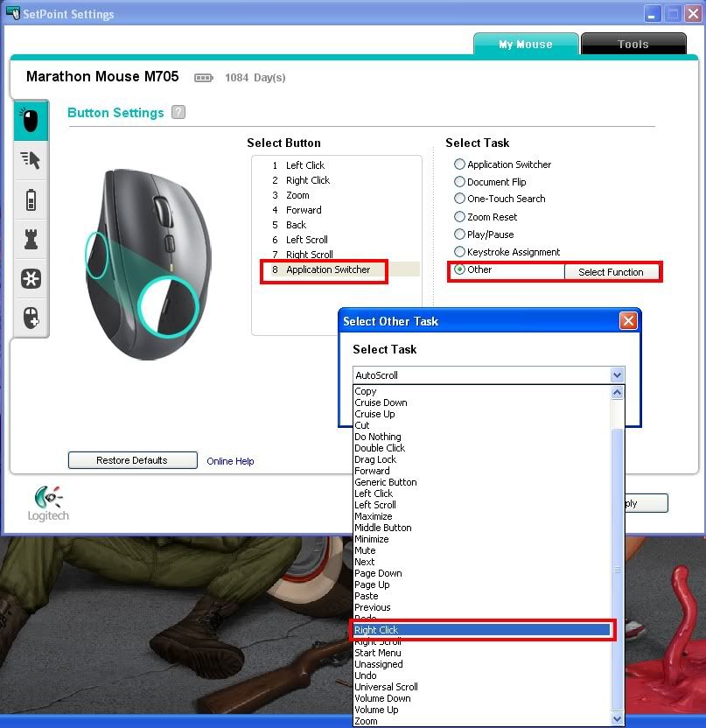706x728 pixels.
Task: Open the AutoScroll combo box arrow
Action: 617,375
